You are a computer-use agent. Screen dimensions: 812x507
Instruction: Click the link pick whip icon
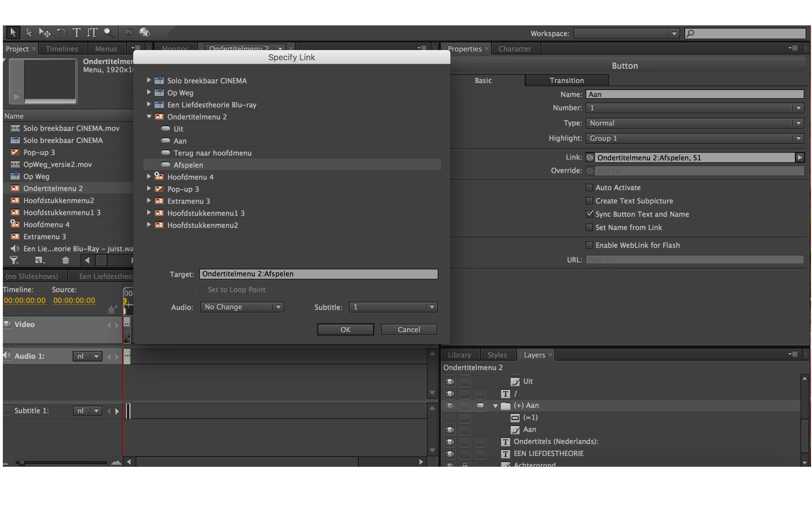pos(590,157)
